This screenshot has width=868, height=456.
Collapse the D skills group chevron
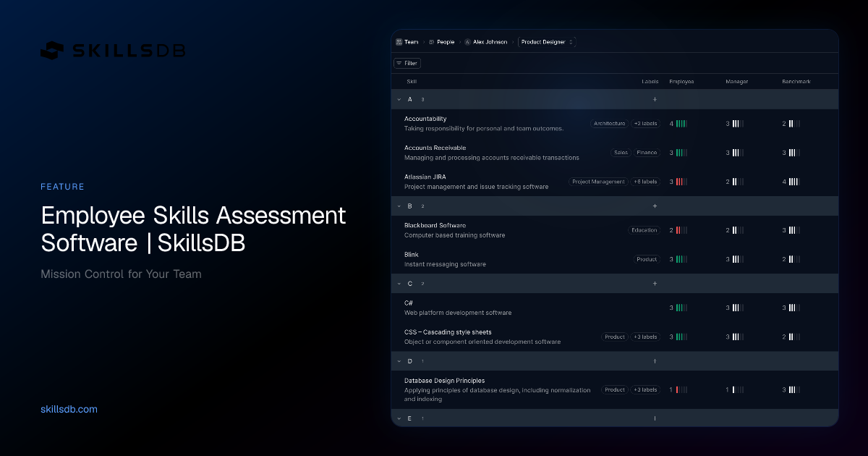coord(399,360)
